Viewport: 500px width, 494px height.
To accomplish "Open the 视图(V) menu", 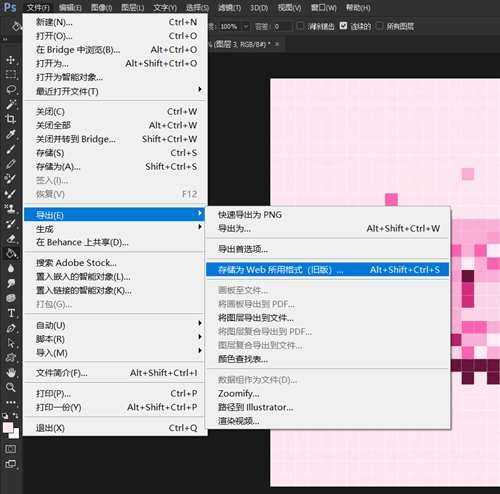I will click(x=289, y=7).
